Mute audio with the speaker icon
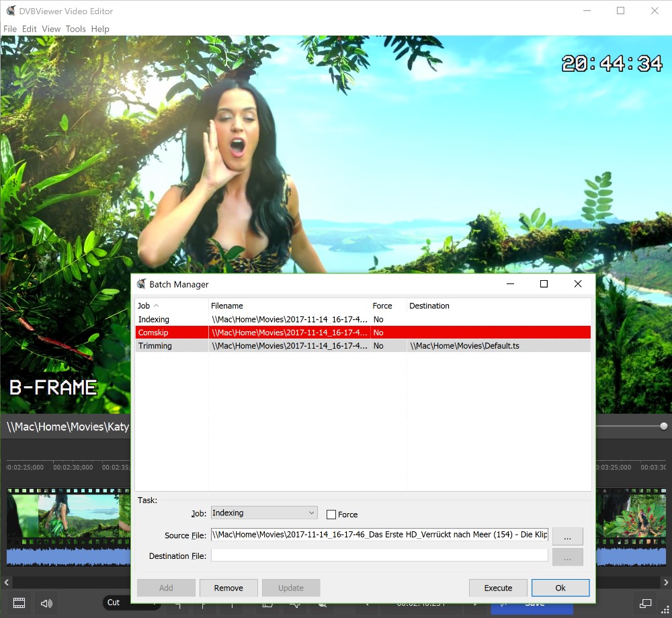672x618 pixels. 46,603
